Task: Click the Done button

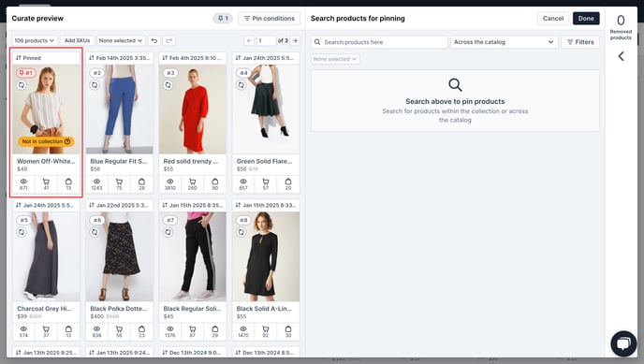Action: [x=586, y=19]
